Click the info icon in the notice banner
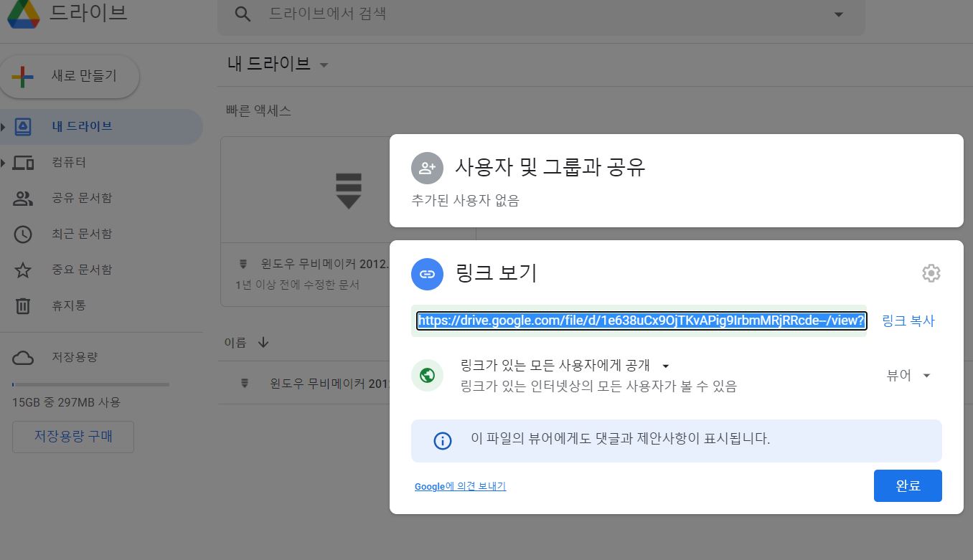The height and width of the screenshot is (560, 973). pos(443,441)
